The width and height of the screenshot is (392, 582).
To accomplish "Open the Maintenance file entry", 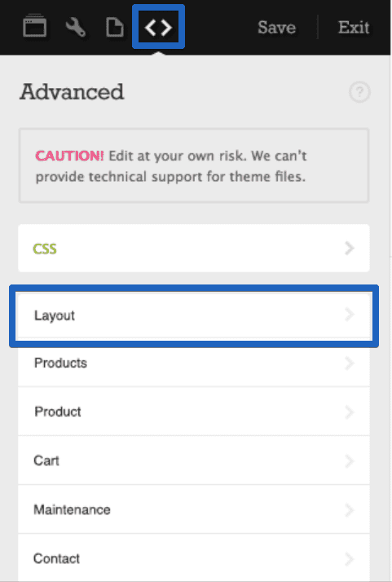I will 194,509.
